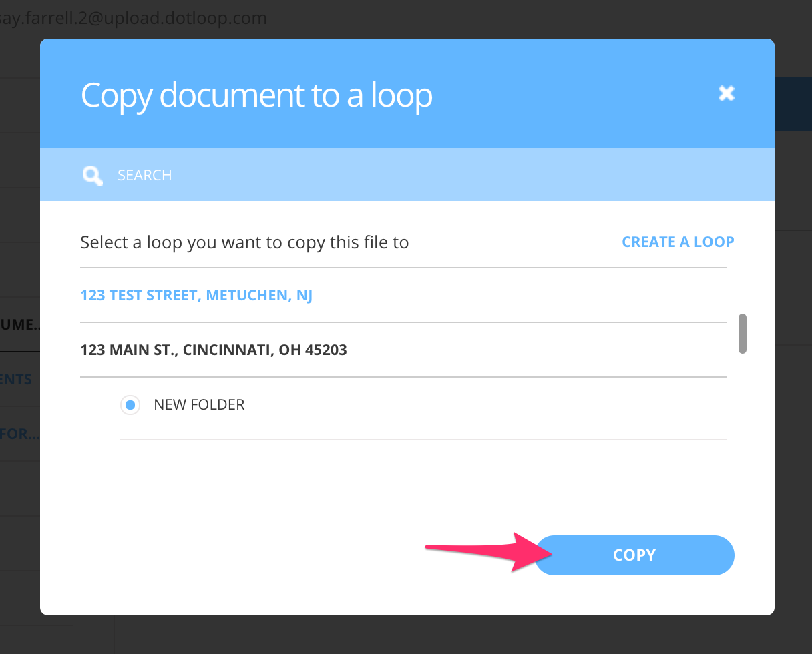812x654 pixels.
Task: Open the "FOR..." item in left sidebar
Action: point(20,434)
